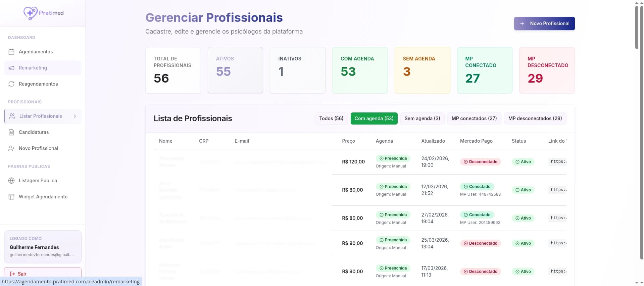Image resolution: width=644 pixels, height=286 pixels.
Task: Click the Ativos 55 stat card
Action: click(235, 70)
